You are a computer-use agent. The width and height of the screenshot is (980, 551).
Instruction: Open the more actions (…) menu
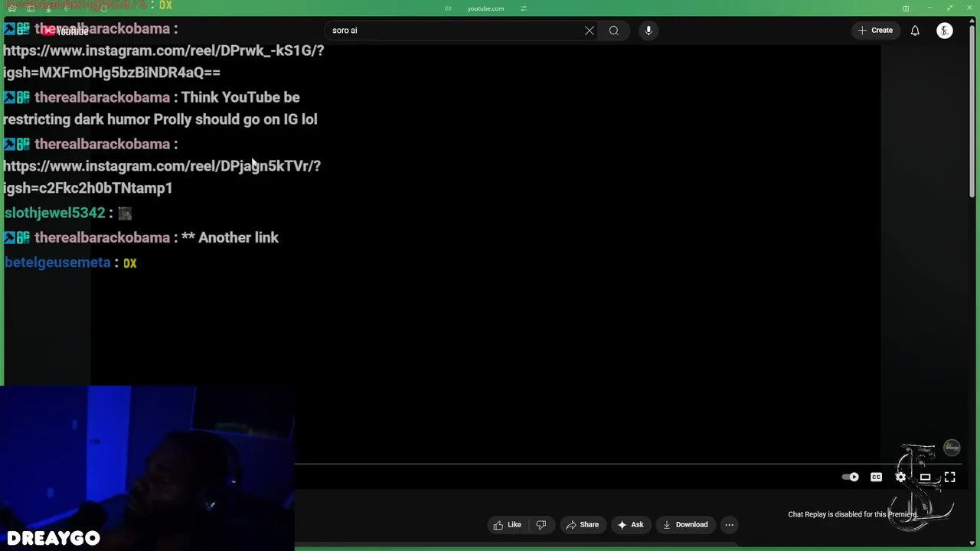[729, 525]
